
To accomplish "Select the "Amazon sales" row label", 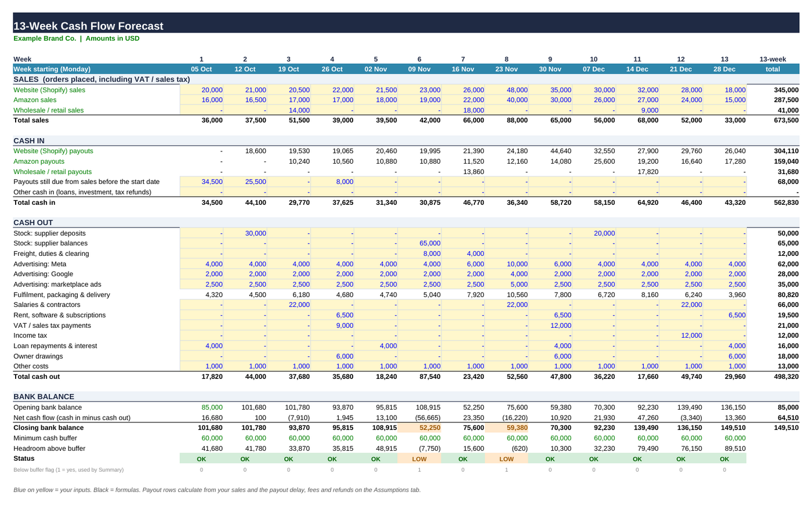I will 35,100.
